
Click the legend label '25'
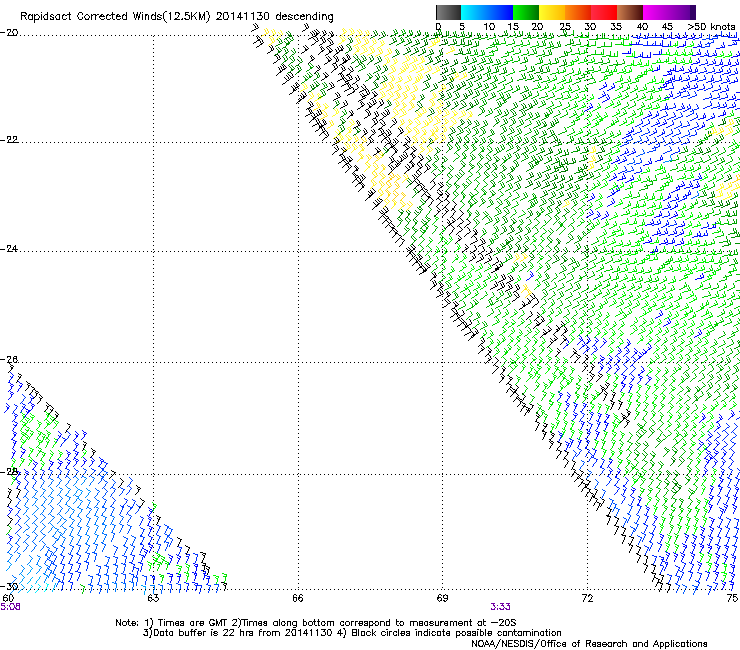[x=565, y=27]
